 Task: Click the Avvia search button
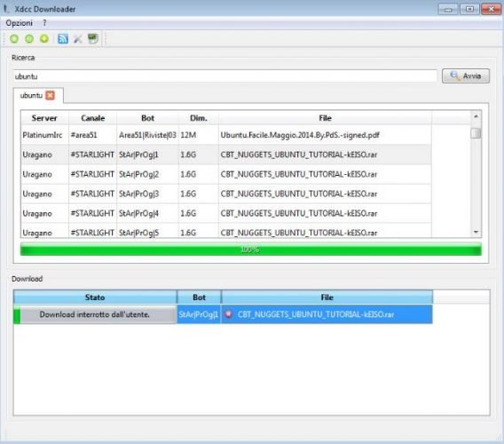pos(466,76)
